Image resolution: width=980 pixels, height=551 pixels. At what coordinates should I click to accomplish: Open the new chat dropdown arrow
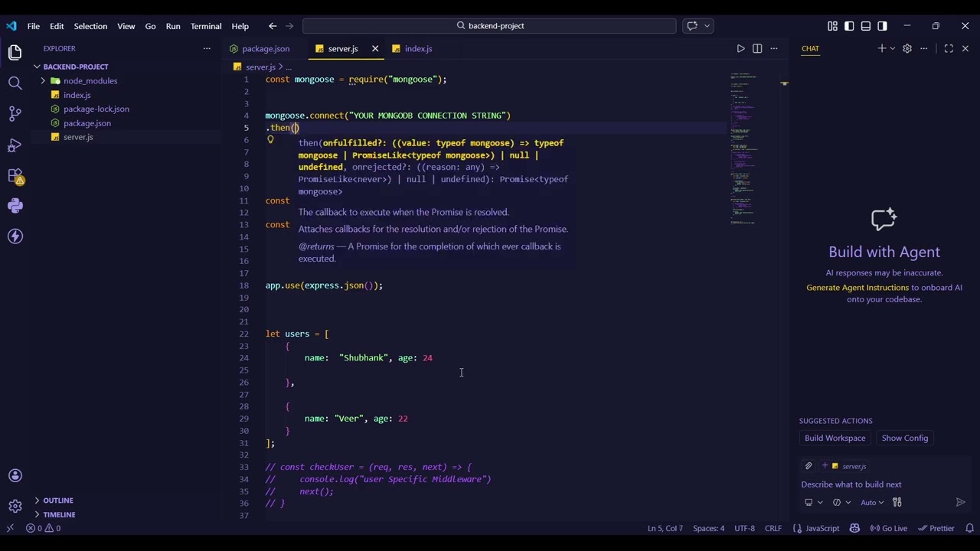893,48
